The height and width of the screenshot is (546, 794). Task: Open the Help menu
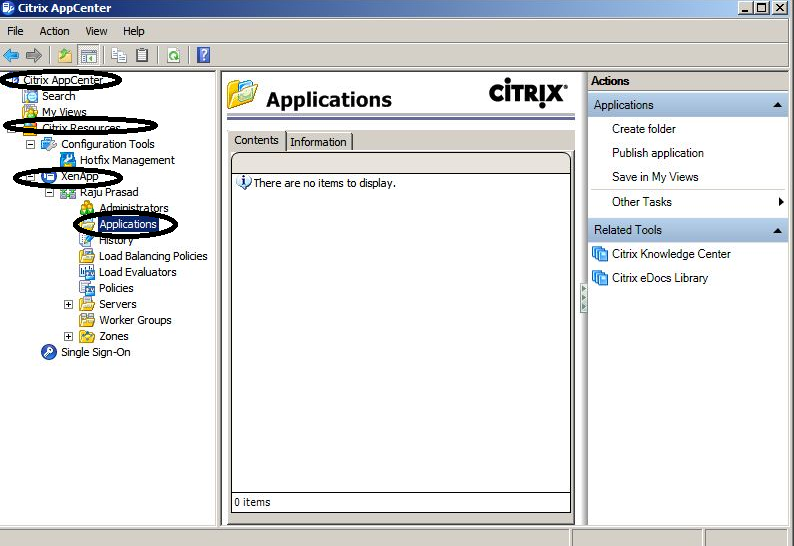click(x=134, y=31)
